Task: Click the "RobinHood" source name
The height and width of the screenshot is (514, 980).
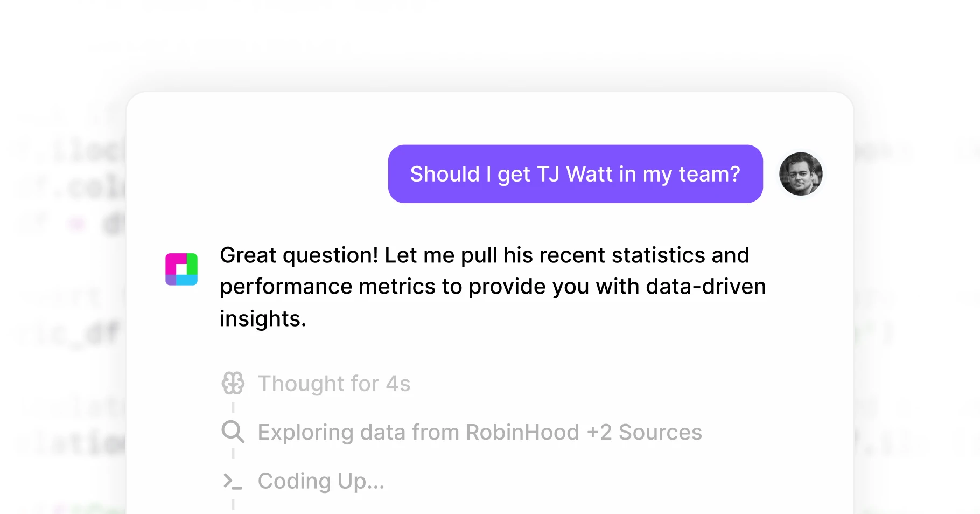Action: coord(522,433)
